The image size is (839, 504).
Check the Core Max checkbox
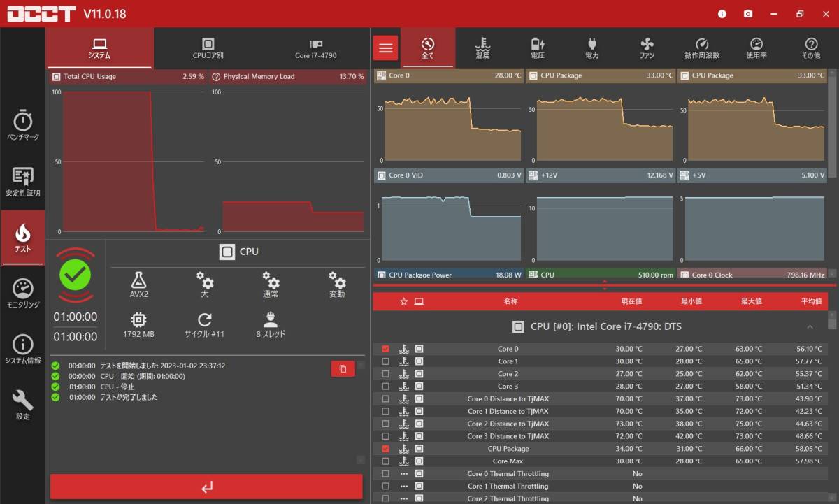coord(385,461)
